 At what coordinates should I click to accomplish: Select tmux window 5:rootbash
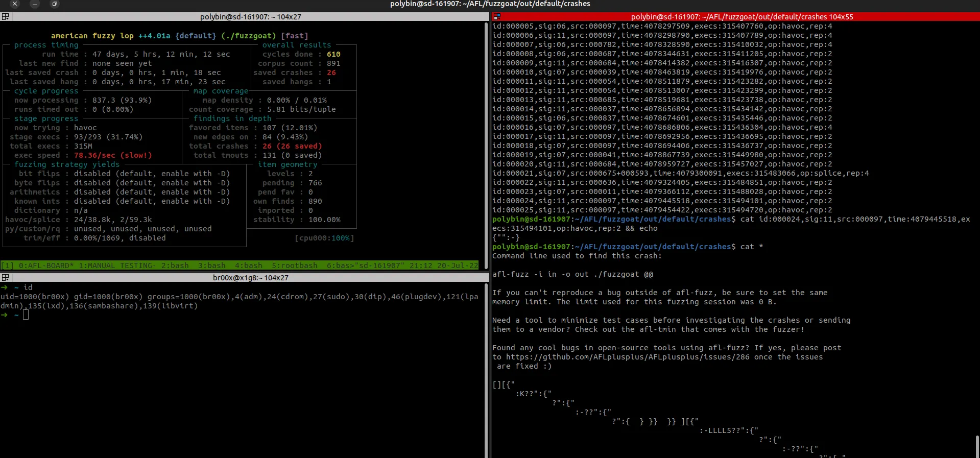pos(295,266)
